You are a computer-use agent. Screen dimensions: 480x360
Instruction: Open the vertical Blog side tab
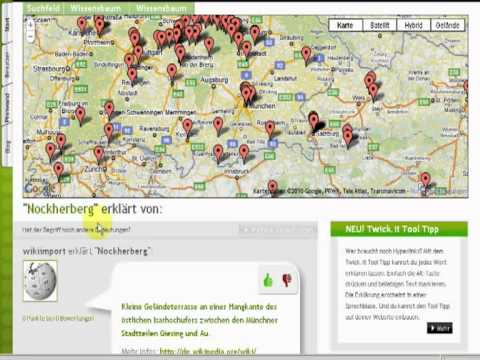tap(7, 146)
